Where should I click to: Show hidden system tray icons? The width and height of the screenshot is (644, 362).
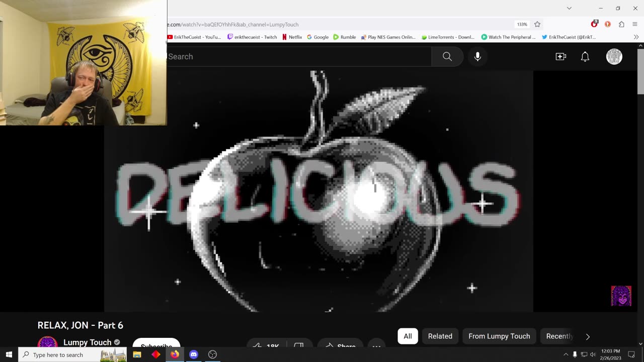(566, 354)
